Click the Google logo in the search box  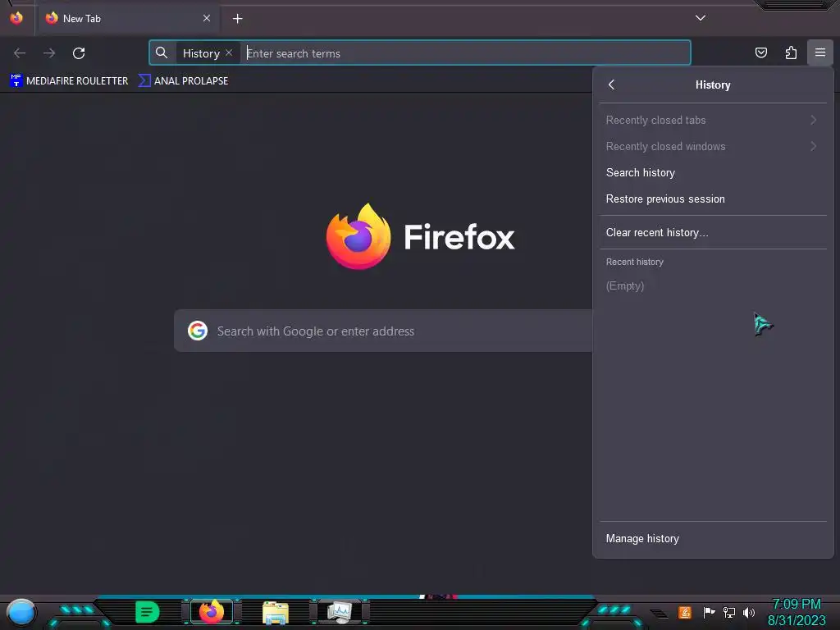tap(198, 331)
